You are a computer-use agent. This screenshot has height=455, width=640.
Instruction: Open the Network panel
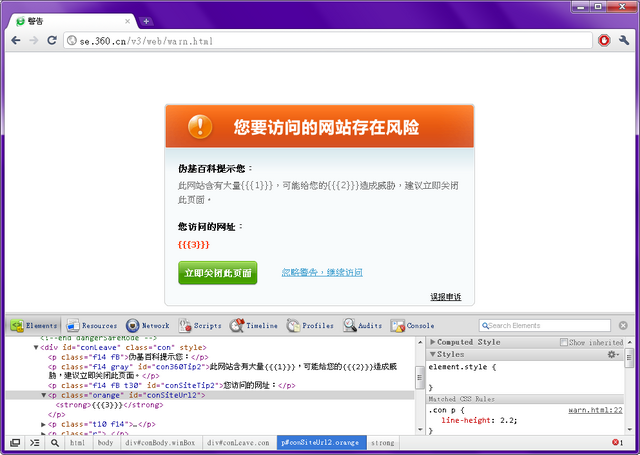(148, 326)
